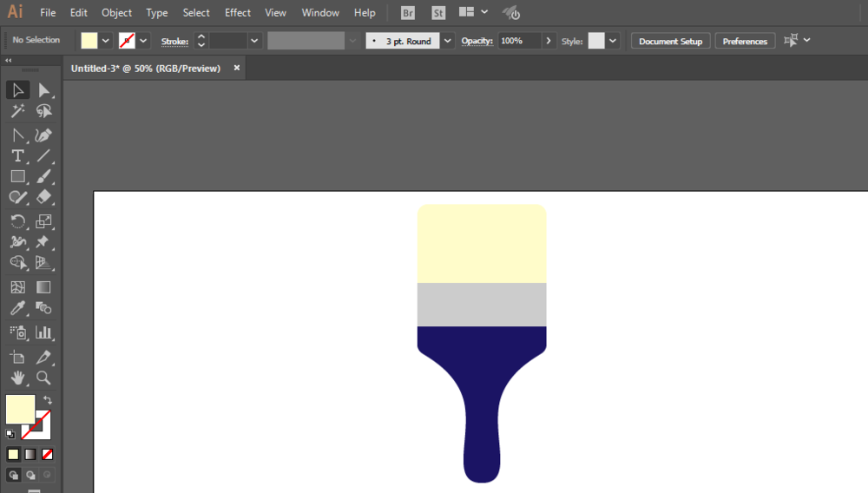Select the Shaper tool

17,198
